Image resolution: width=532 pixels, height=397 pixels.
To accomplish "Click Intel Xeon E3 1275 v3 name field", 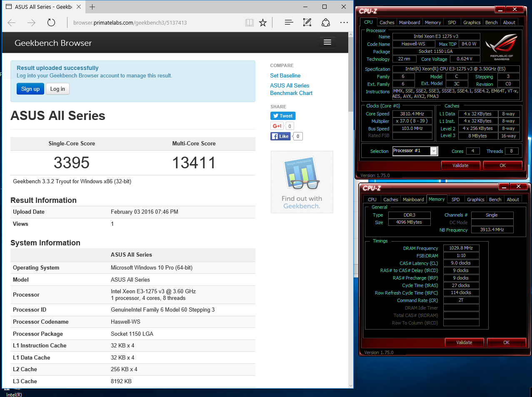I will point(436,36).
